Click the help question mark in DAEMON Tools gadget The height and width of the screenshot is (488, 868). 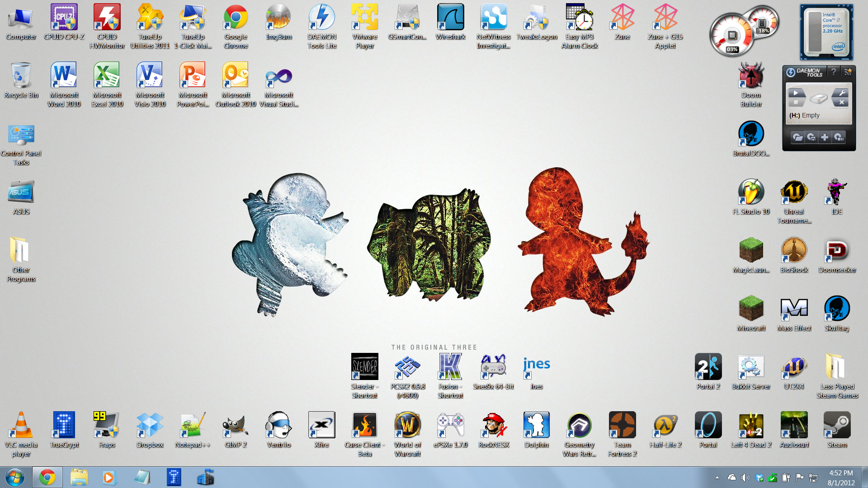tap(834, 72)
